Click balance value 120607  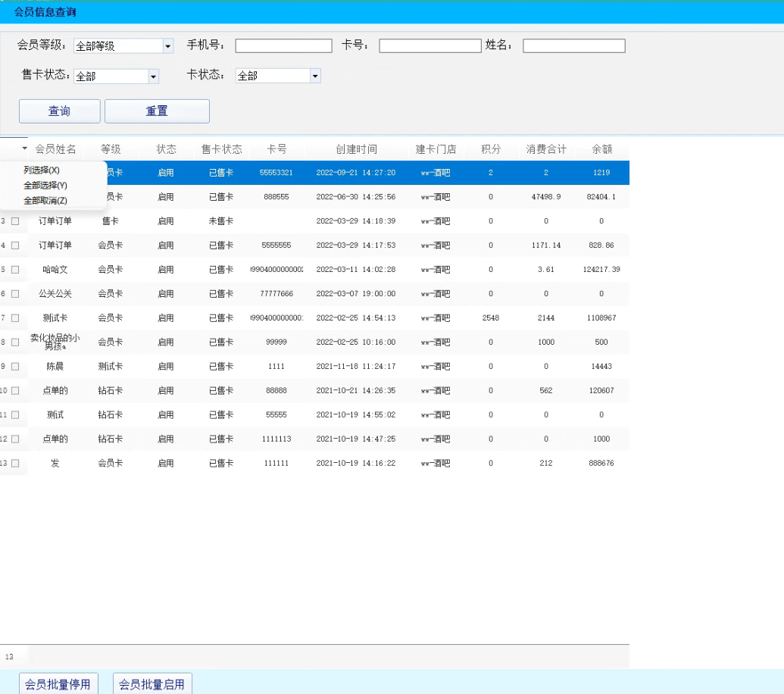pos(601,391)
